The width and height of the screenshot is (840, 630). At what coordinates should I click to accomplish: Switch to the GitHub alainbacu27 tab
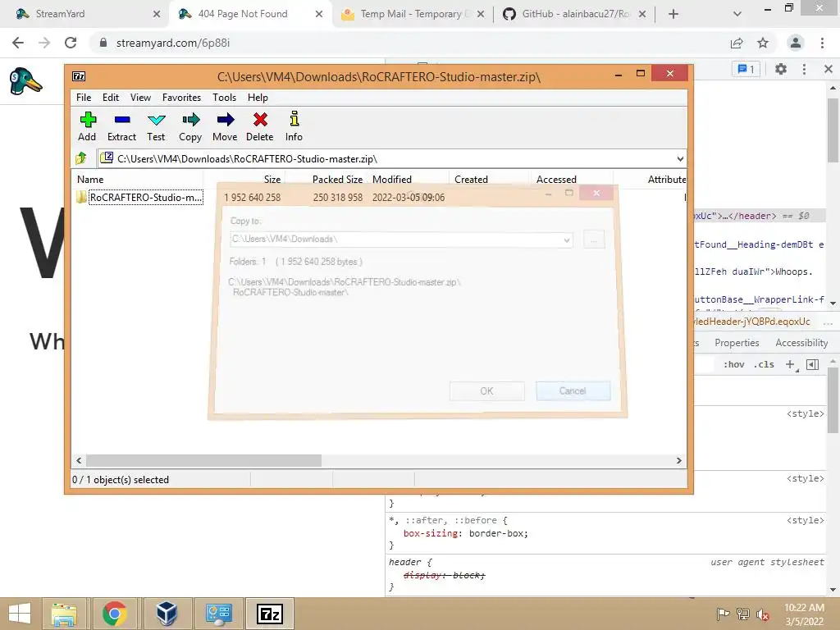573,14
